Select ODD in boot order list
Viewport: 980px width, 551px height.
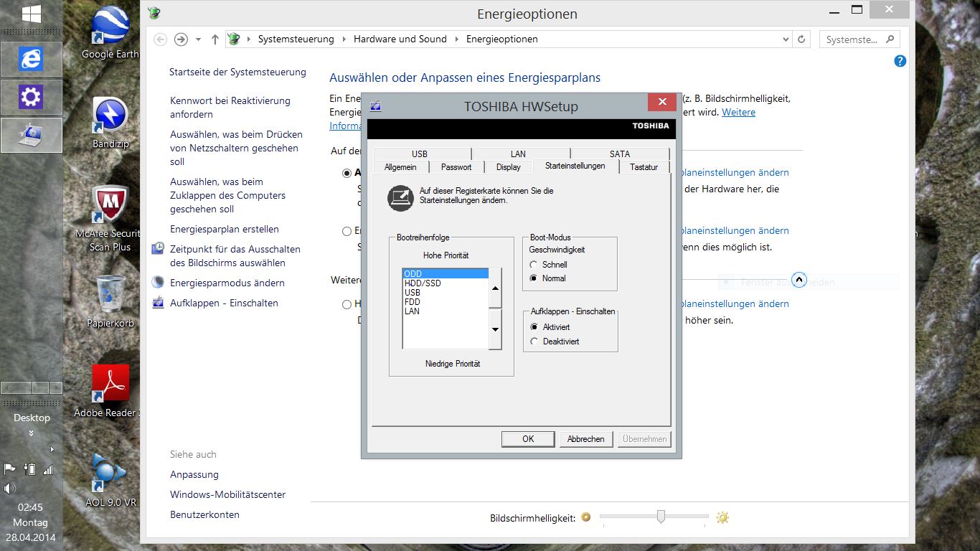point(446,274)
